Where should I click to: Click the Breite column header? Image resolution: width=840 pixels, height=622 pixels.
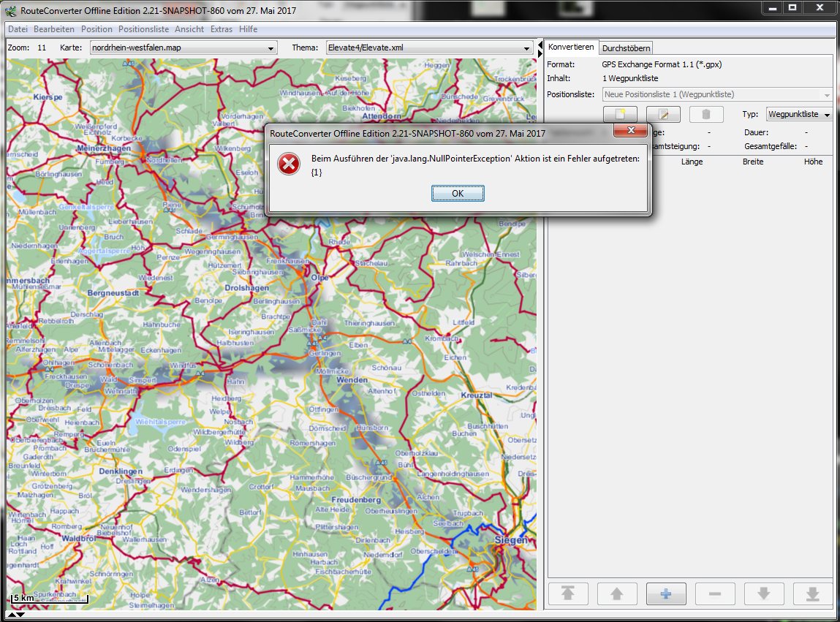pyautogui.click(x=753, y=162)
